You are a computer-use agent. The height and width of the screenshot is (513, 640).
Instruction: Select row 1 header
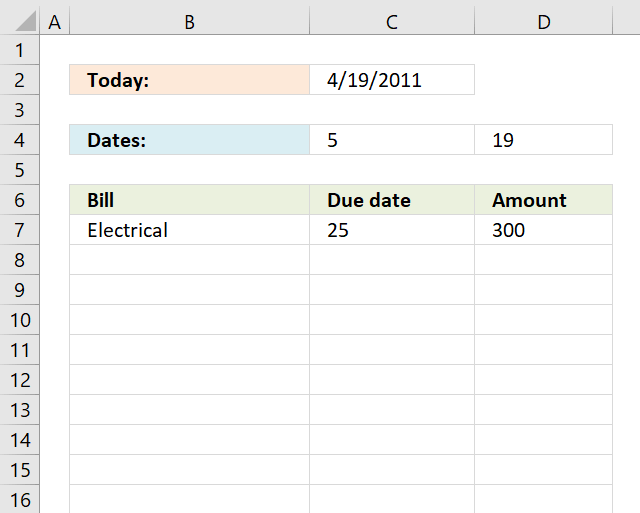pyautogui.click(x=19, y=50)
